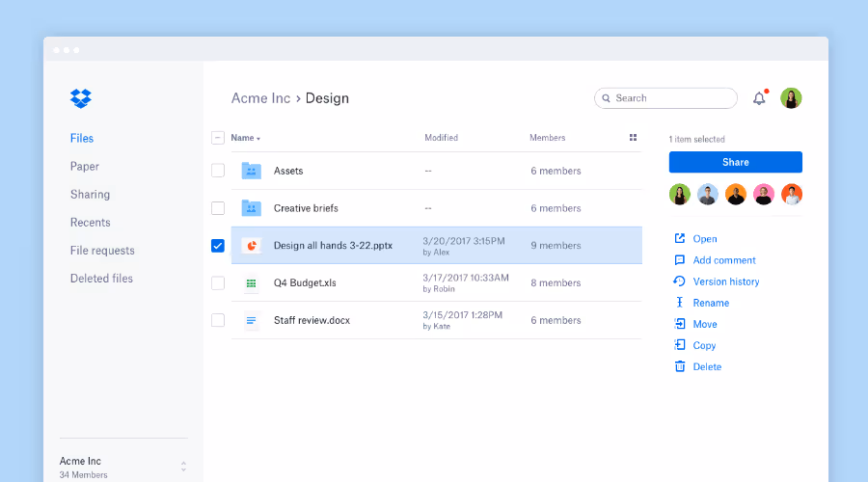Click the Members column header
868x482 pixels.
(548, 138)
